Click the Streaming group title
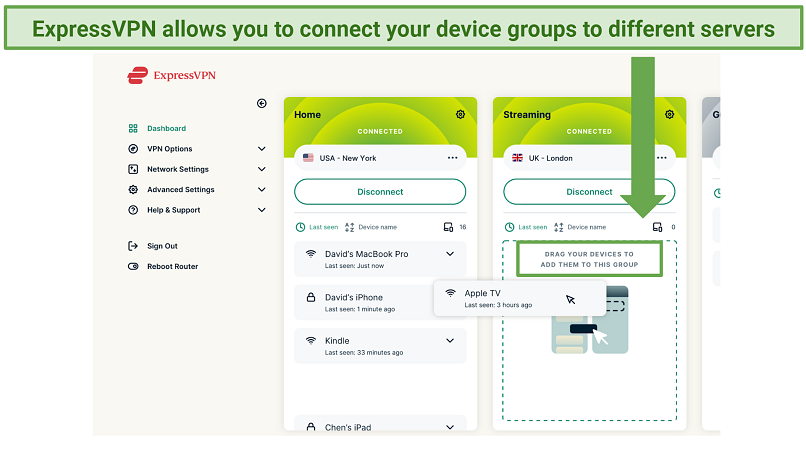 [527, 115]
